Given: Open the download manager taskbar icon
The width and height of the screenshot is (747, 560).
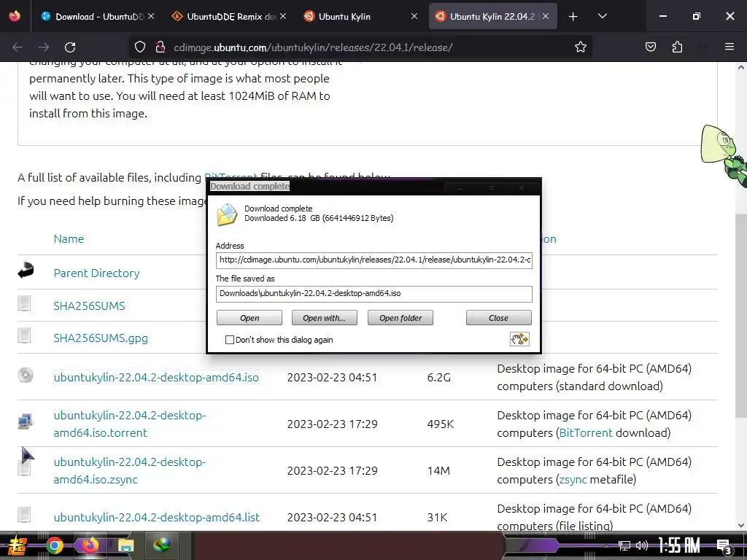Looking at the screenshot, I should 161,545.
